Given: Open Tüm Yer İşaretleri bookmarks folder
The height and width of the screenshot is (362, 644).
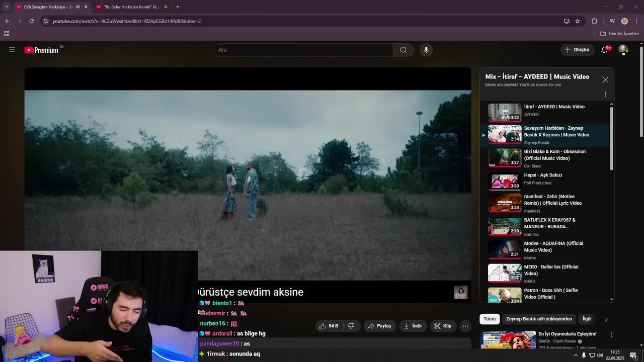Looking at the screenshot, I should coord(619,34).
